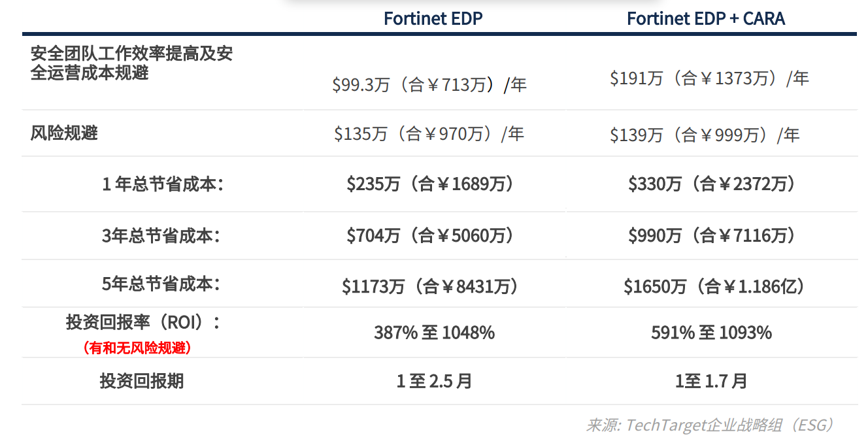Click the $330万（合￥2372万）cell
The image size is (868, 445).
(712, 184)
